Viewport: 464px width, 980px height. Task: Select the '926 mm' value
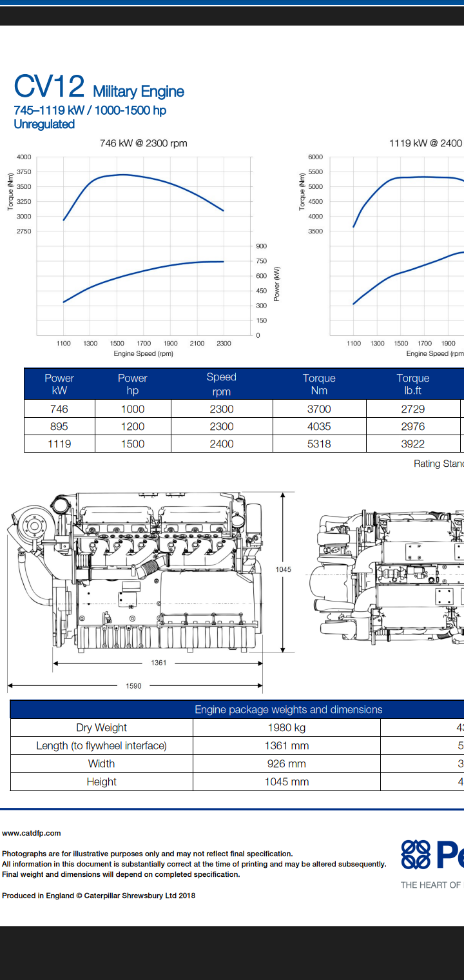pyautogui.click(x=287, y=764)
